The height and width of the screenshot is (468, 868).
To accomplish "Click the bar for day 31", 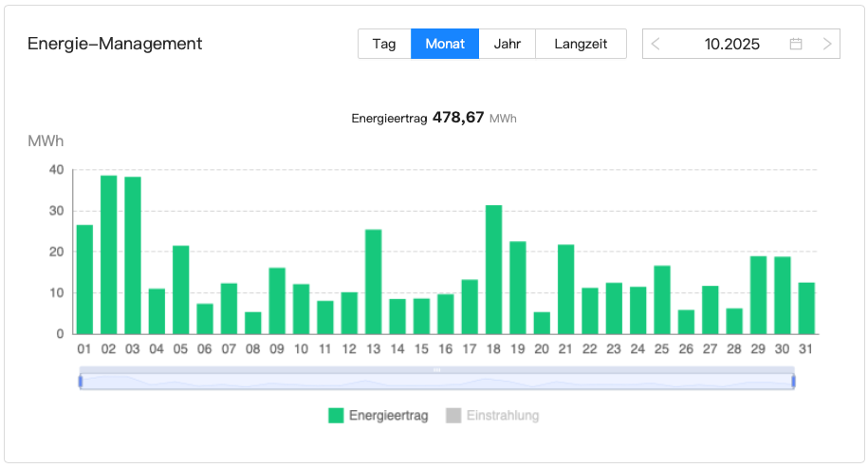I will [x=806, y=309].
